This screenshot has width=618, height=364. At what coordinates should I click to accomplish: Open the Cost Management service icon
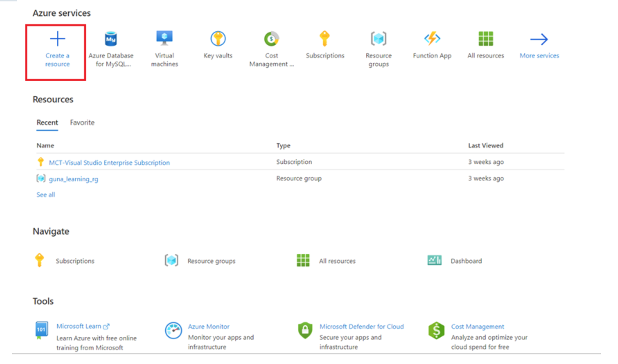[272, 39]
